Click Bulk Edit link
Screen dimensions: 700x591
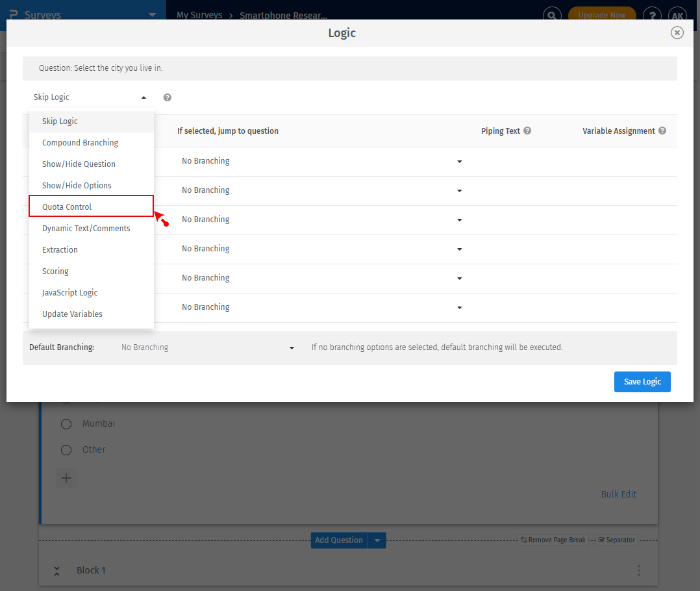[618, 494]
